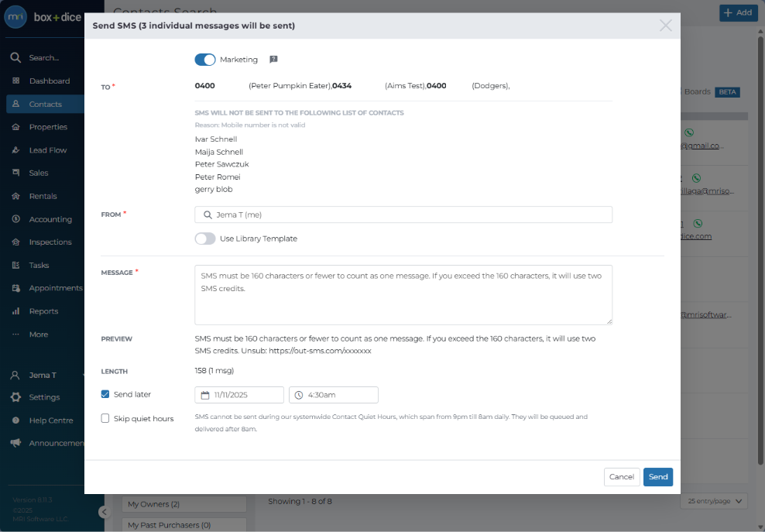
Task: Click the Appointments calendar icon
Action: pos(15,288)
